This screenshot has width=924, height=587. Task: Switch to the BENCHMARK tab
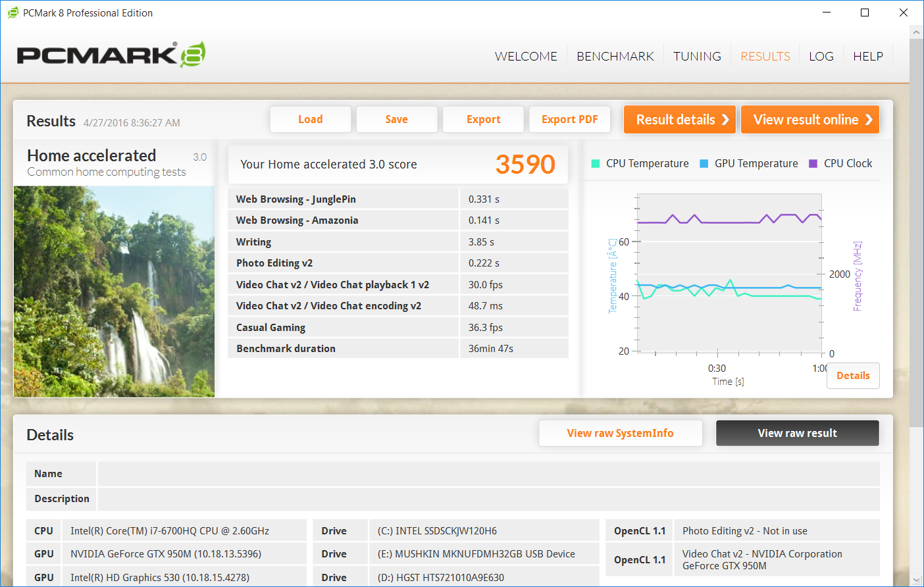(x=615, y=57)
